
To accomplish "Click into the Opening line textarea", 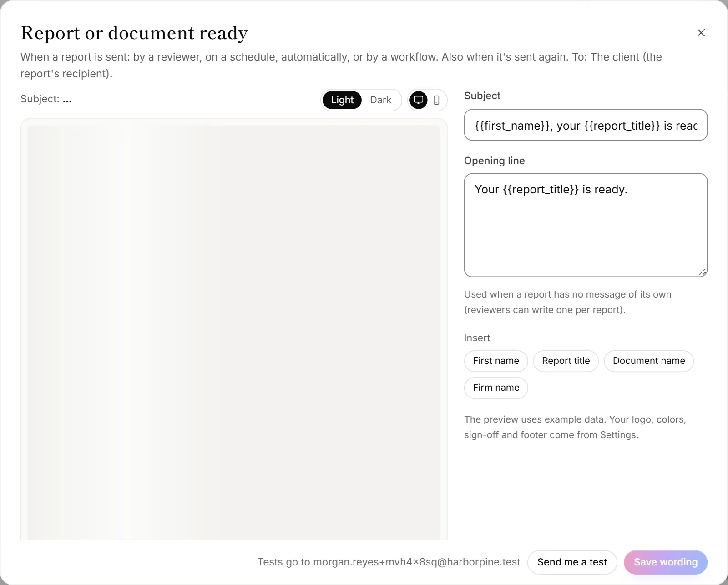I will (x=586, y=225).
